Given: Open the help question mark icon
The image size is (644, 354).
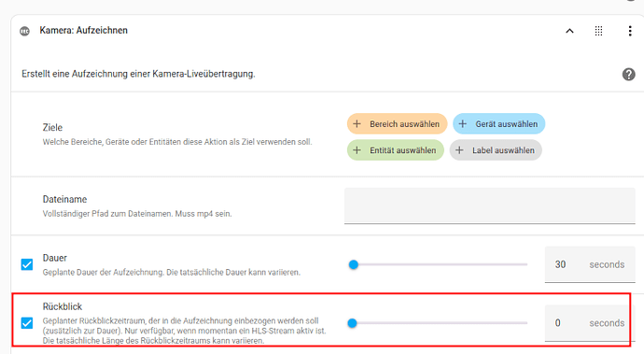Looking at the screenshot, I should [x=628, y=75].
